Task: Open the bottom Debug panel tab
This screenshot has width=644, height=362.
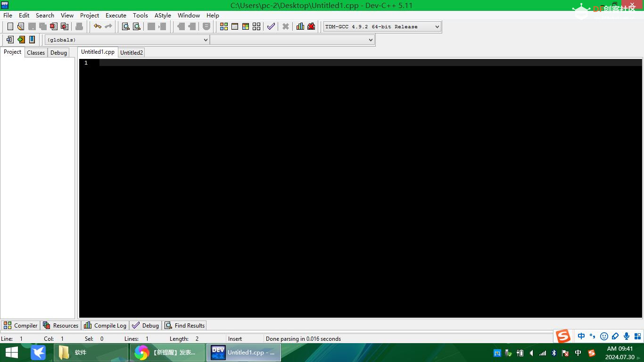Action: (146, 325)
